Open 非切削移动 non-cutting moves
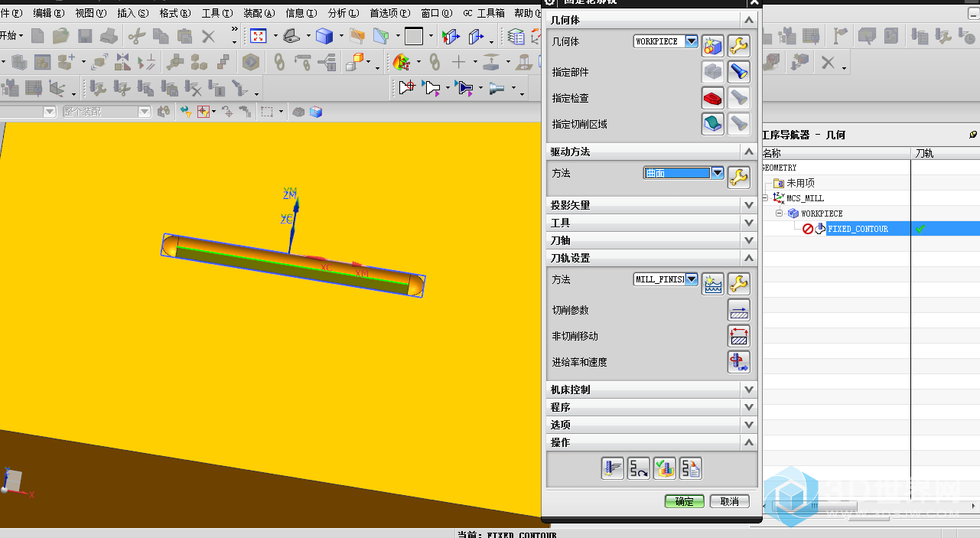The image size is (980, 538). tap(738, 336)
